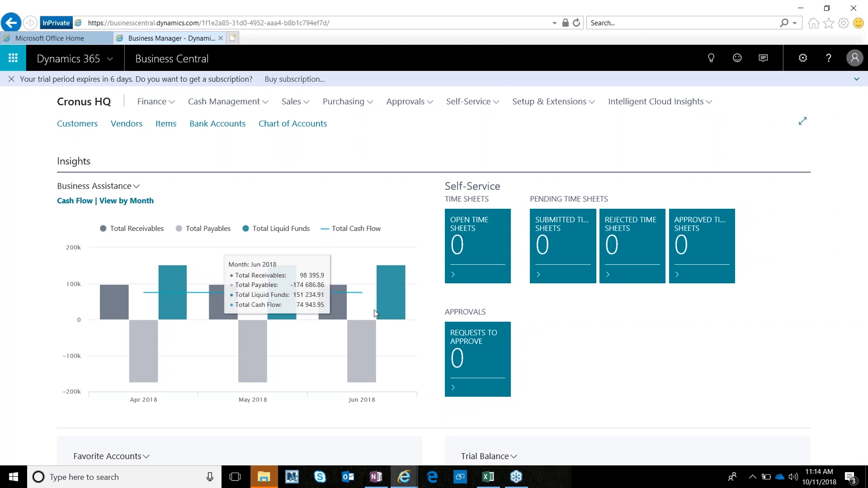Open the Requests to Approve tile
Image resolution: width=868 pixels, height=488 pixels.
(x=478, y=359)
